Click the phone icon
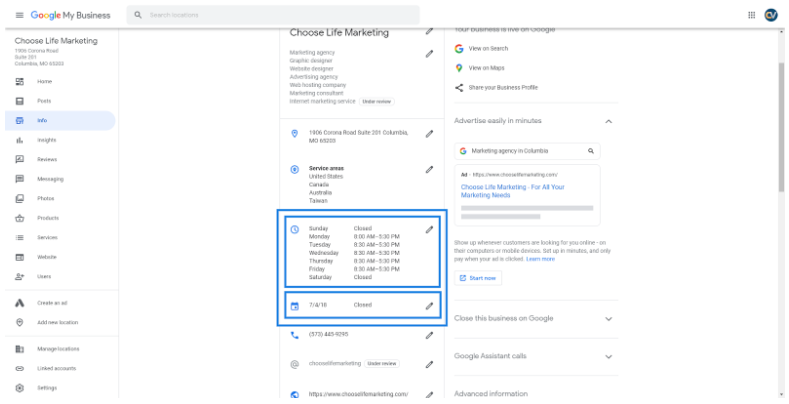Viewport: 789px width, 404px height. pyautogui.click(x=295, y=335)
